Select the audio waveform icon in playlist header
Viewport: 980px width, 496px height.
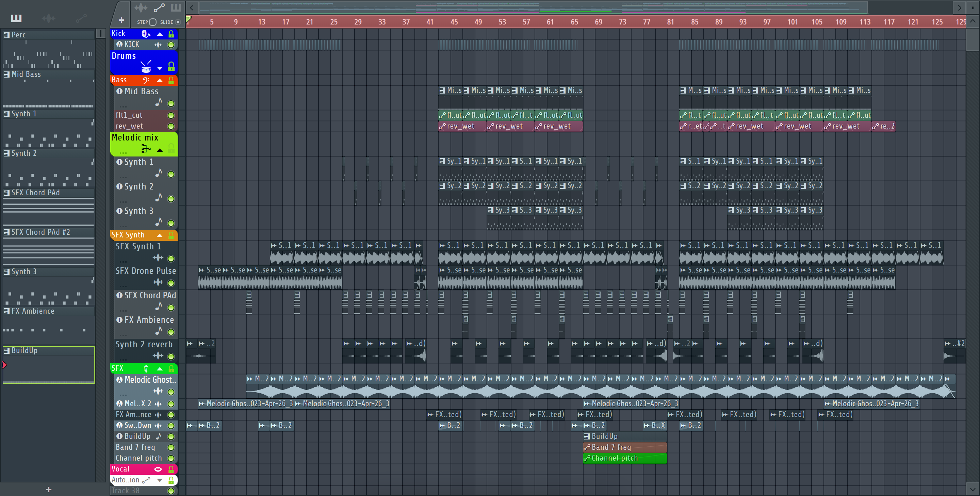(x=141, y=7)
